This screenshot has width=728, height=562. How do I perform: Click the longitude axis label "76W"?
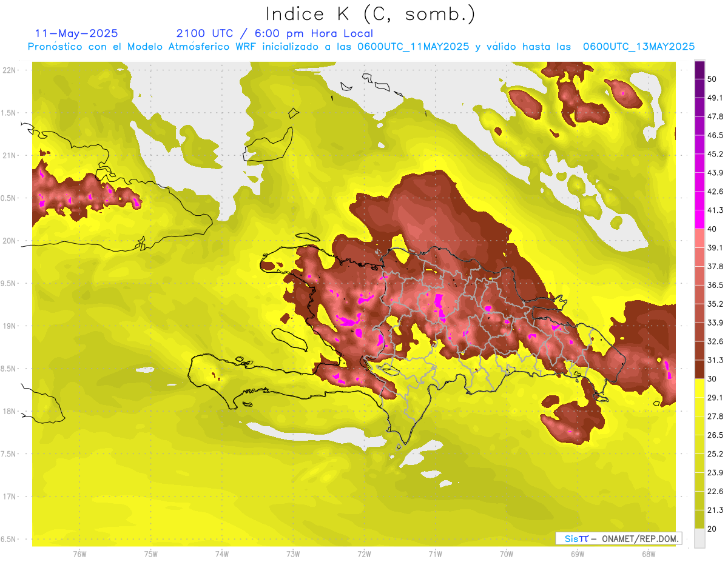[x=79, y=554]
